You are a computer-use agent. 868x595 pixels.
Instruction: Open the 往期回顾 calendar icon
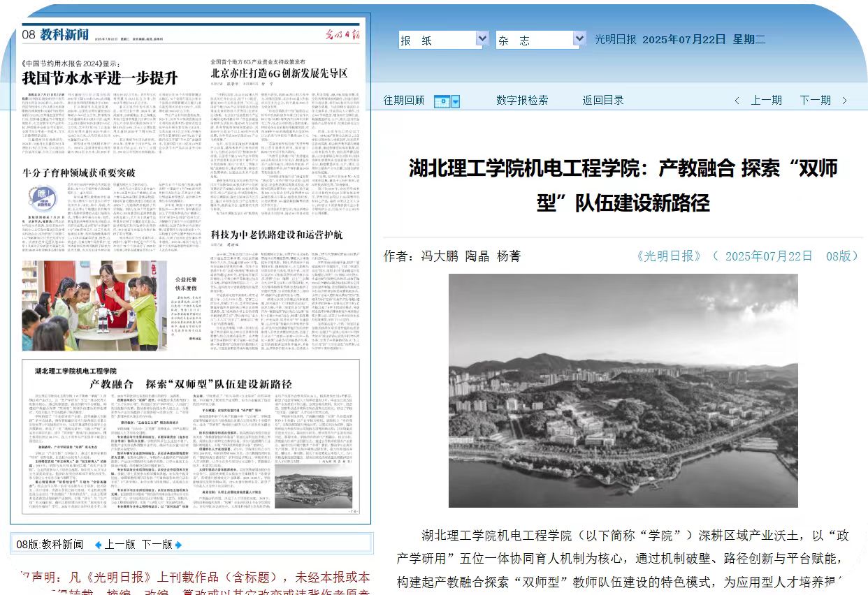pyautogui.click(x=442, y=101)
